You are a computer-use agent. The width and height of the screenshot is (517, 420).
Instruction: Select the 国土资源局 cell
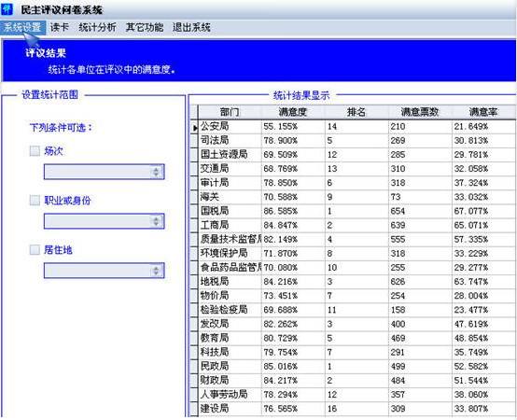(x=230, y=155)
